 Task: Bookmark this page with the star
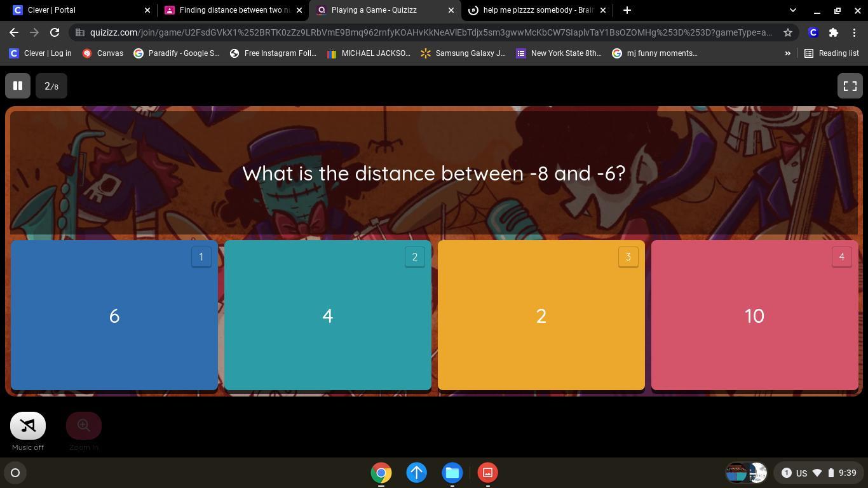(788, 32)
